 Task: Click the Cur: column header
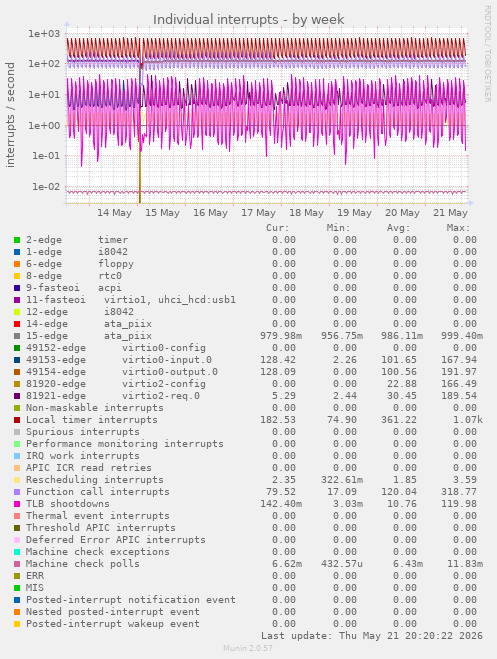[278, 228]
